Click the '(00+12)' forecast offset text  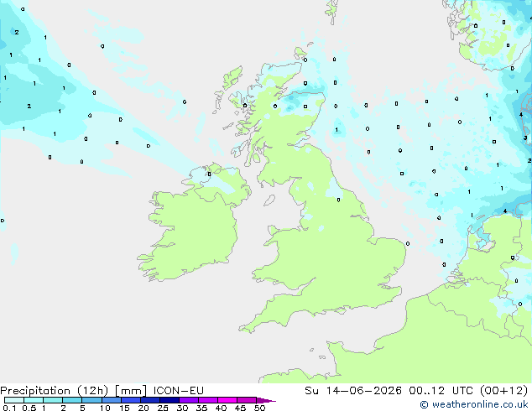click(504, 391)
